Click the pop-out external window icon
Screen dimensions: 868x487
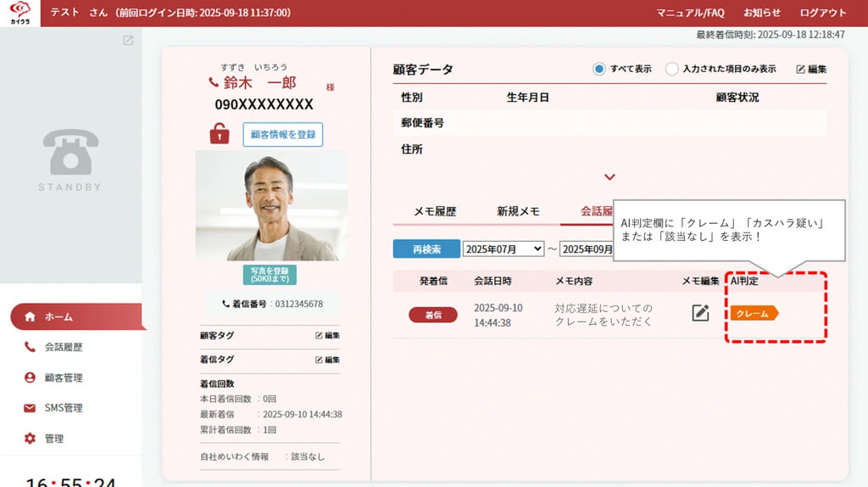pyautogui.click(x=128, y=40)
